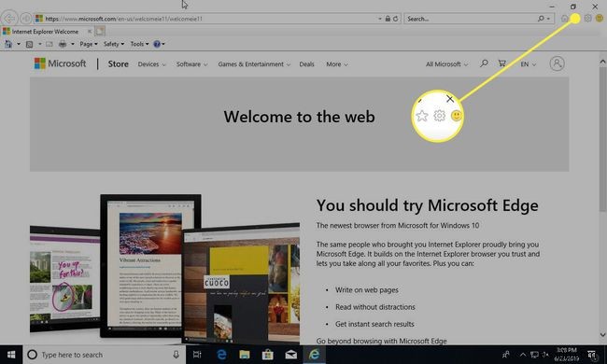
Task: Refresh the page with the reload icon
Action: [x=395, y=19]
